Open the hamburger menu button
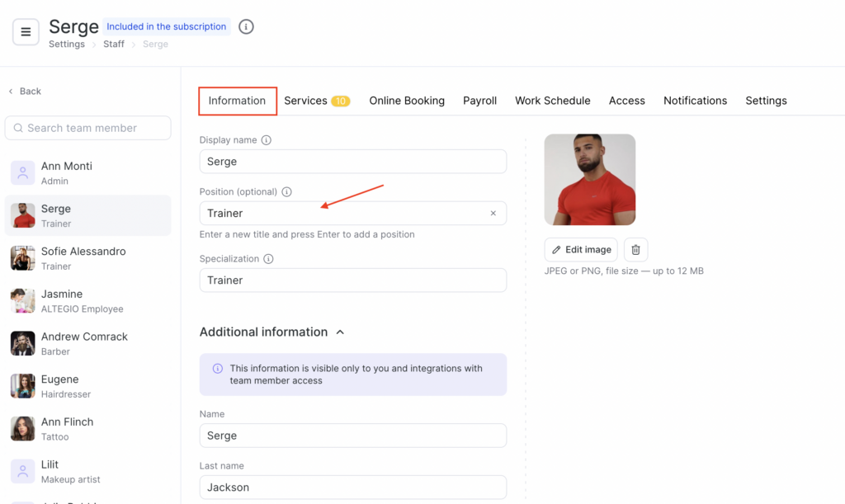845x504 pixels. (26, 32)
